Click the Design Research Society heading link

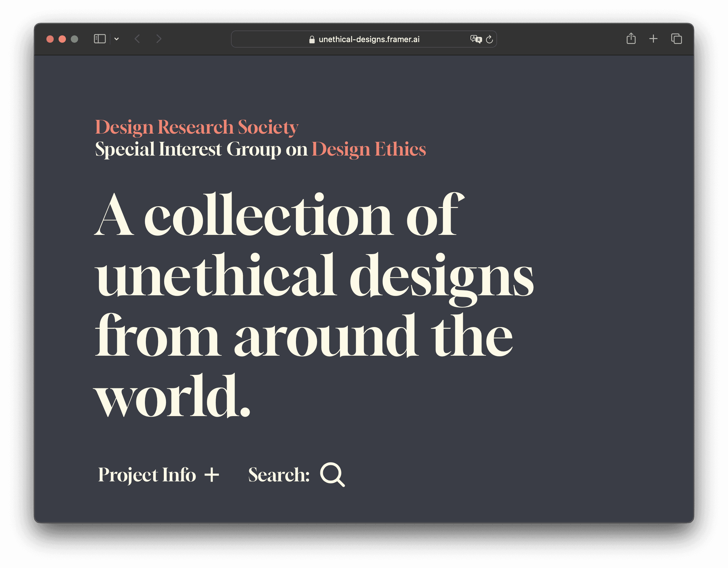pos(196,127)
